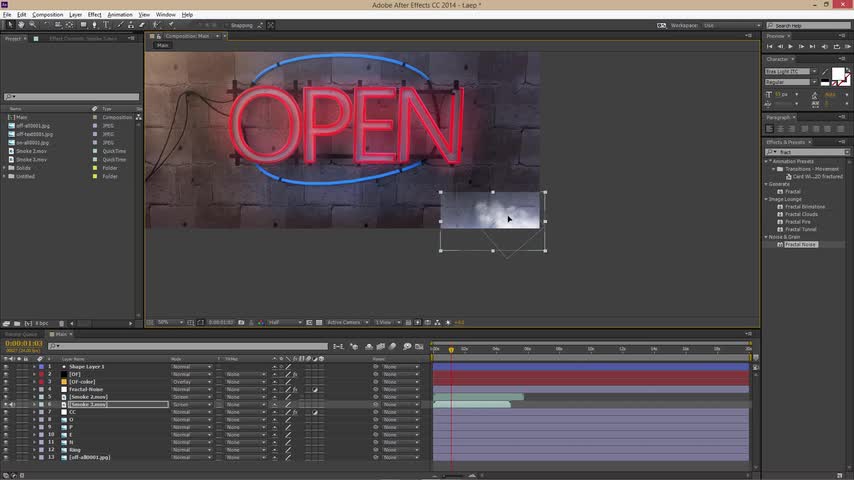Click the Main composition breadcrumb button

click(161, 44)
